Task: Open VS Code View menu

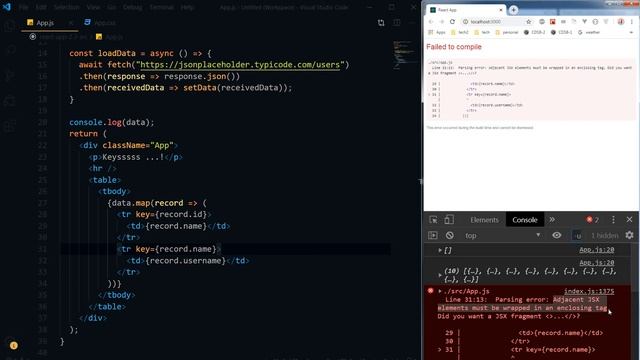Action: [x=93, y=7]
